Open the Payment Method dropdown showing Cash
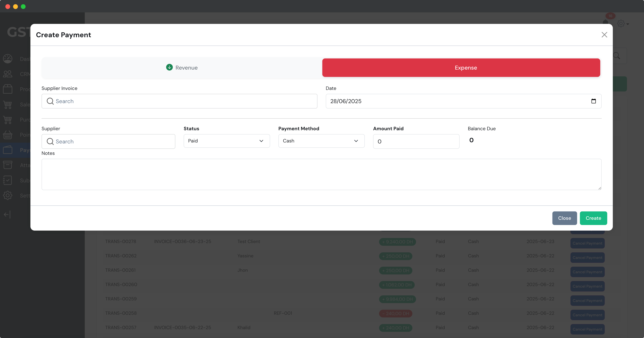This screenshot has width=644, height=338. 321,141
